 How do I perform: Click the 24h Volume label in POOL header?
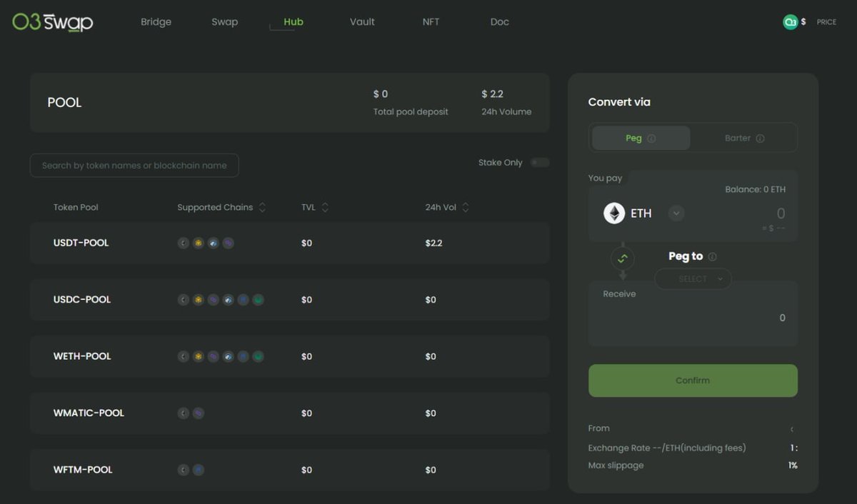point(506,111)
